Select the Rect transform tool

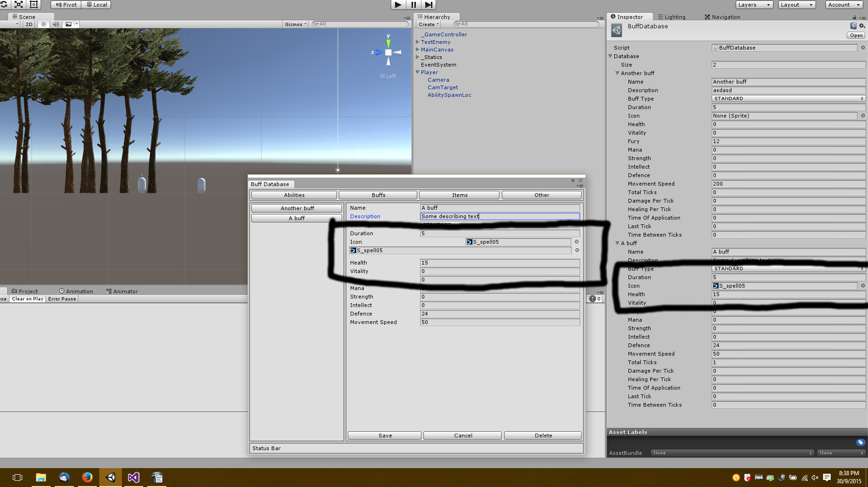pos(34,5)
